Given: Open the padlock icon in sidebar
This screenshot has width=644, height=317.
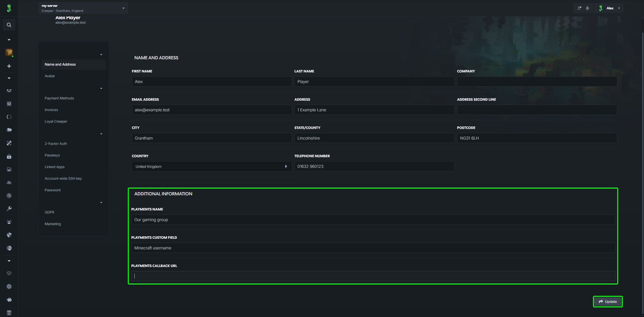Looking at the screenshot, I should (x=9, y=156).
